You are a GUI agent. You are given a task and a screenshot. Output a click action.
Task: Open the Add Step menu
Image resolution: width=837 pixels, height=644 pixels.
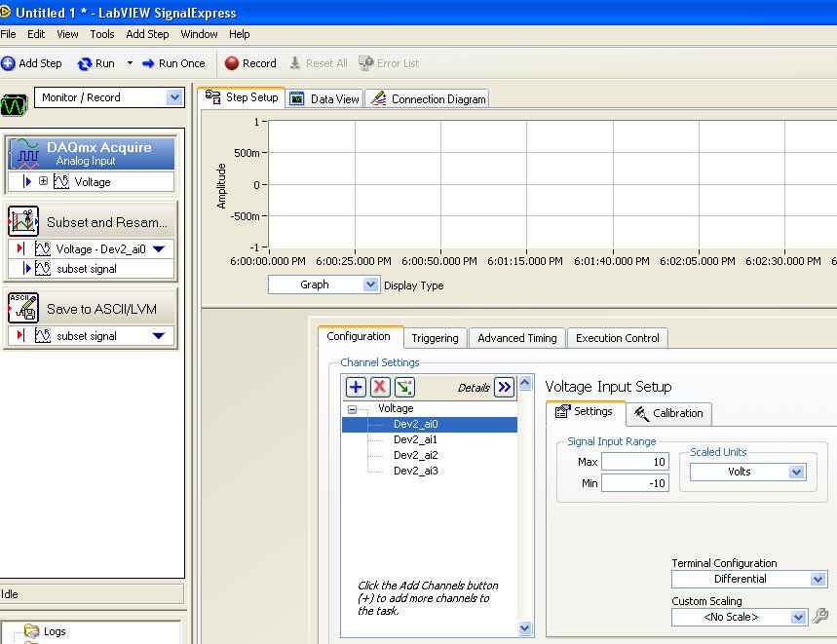pyautogui.click(x=147, y=34)
